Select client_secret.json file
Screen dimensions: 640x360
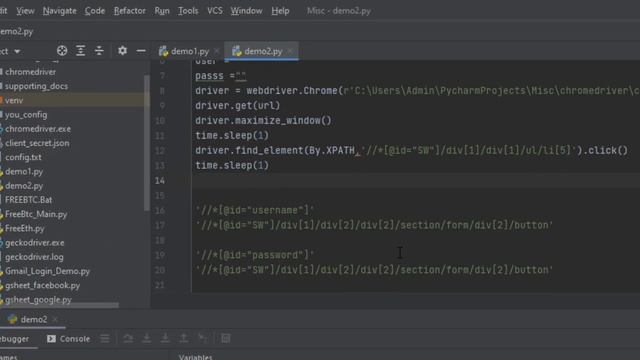tap(37, 143)
